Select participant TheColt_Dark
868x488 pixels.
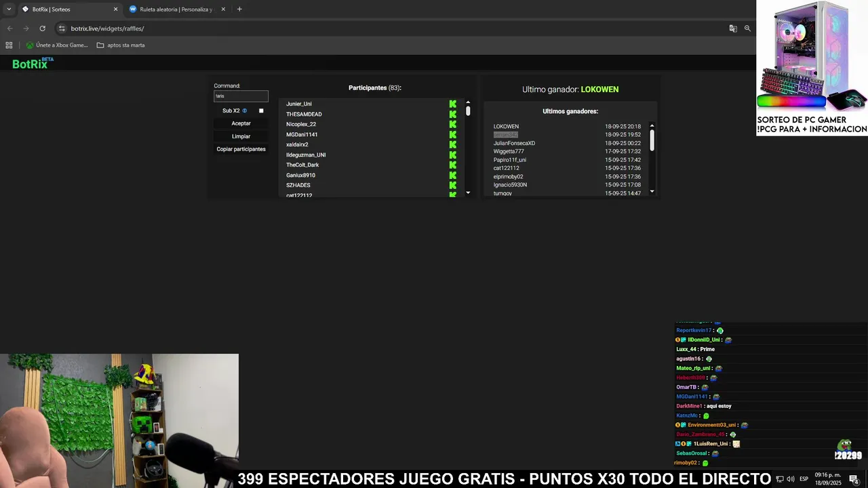(302, 165)
